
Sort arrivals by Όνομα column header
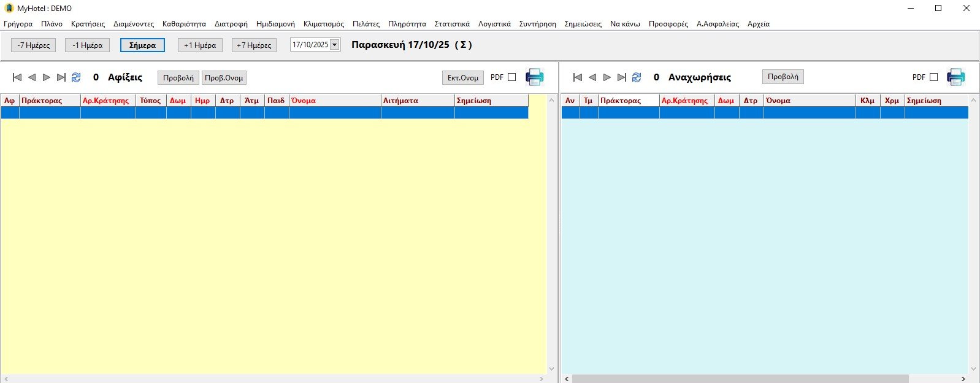tap(334, 101)
